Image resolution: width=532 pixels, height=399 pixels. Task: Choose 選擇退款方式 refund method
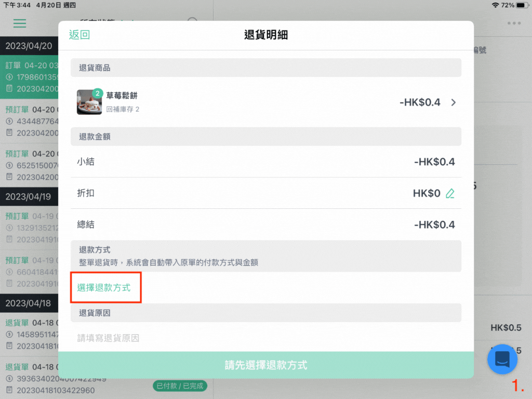click(x=104, y=288)
